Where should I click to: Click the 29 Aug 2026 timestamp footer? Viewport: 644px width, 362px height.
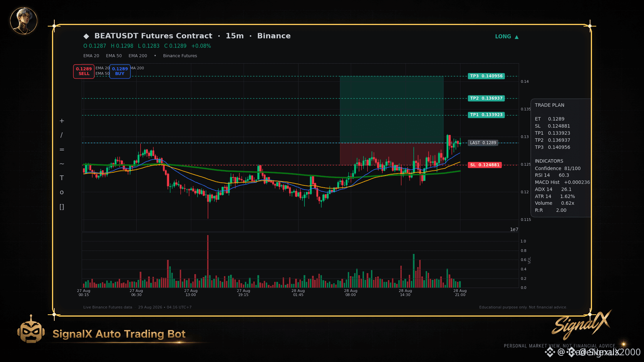click(165, 307)
